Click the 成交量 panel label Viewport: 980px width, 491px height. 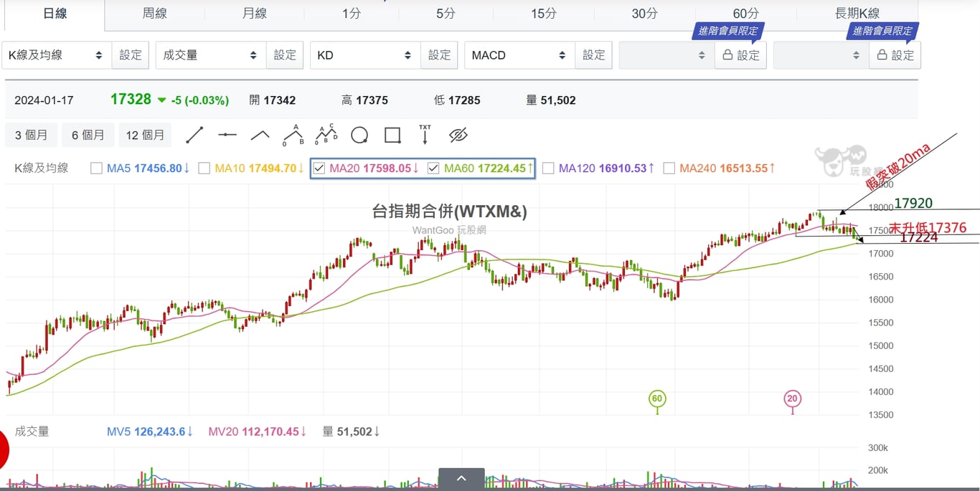pyautogui.click(x=32, y=432)
